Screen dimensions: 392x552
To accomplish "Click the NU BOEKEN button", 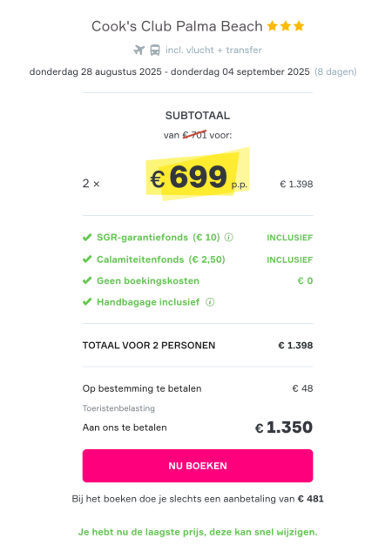I will pos(198,466).
